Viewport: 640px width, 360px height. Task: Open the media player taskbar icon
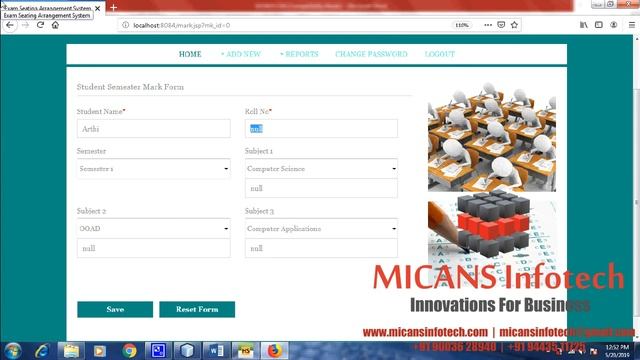coord(100,351)
